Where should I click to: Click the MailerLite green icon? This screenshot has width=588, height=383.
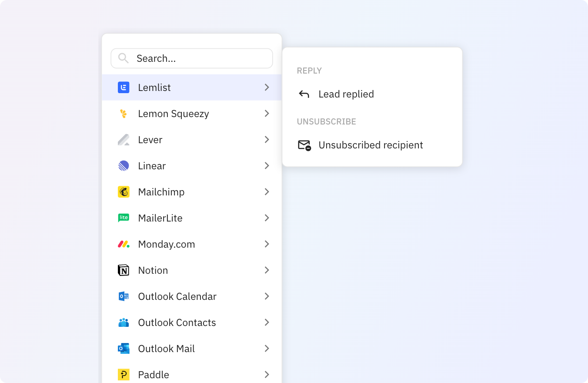[124, 218]
